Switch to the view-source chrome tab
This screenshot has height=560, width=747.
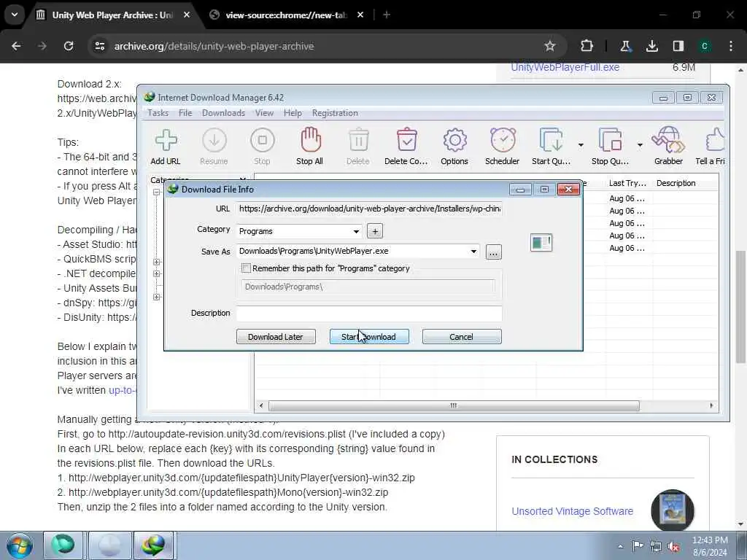(286, 15)
